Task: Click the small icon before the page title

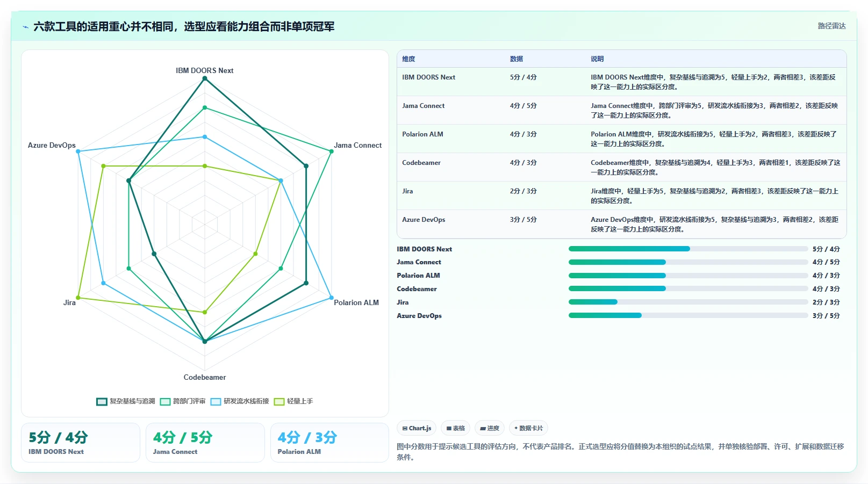Action: point(25,27)
